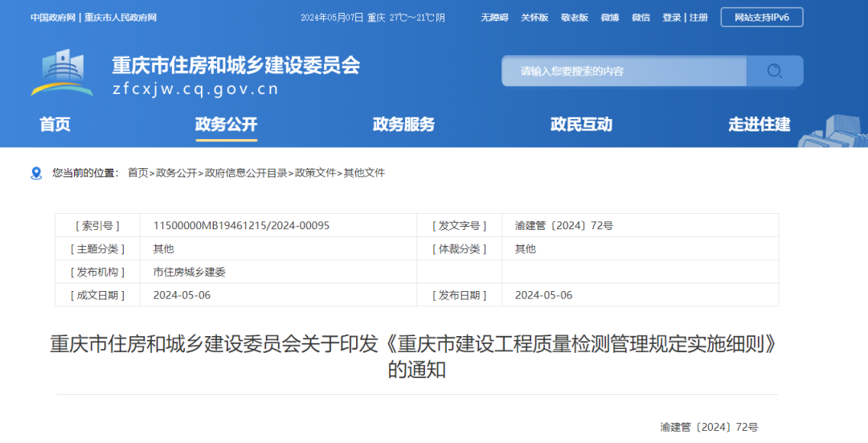This screenshot has width=868, height=443.
Task: Click the 注册 register link
Action: click(698, 18)
